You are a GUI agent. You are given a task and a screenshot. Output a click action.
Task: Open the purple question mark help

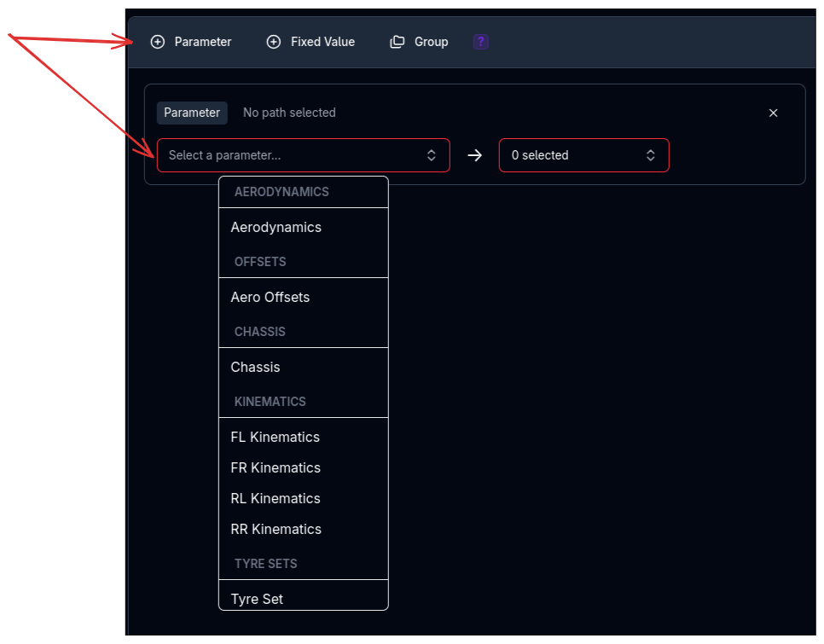point(481,42)
